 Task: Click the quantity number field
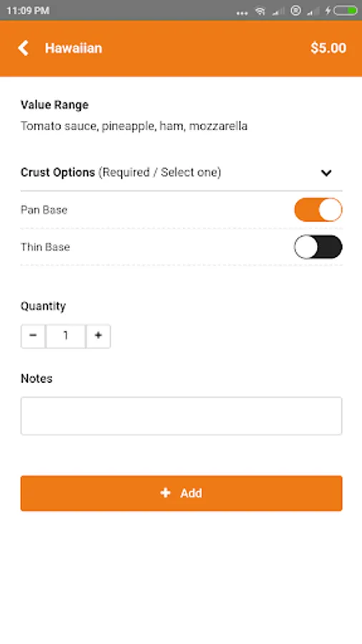pyautogui.click(x=66, y=336)
